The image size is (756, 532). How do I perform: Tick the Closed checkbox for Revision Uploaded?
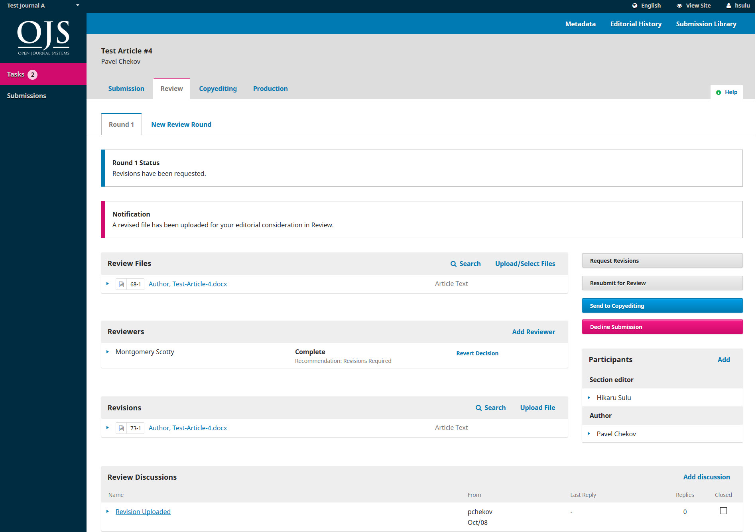pos(723,511)
